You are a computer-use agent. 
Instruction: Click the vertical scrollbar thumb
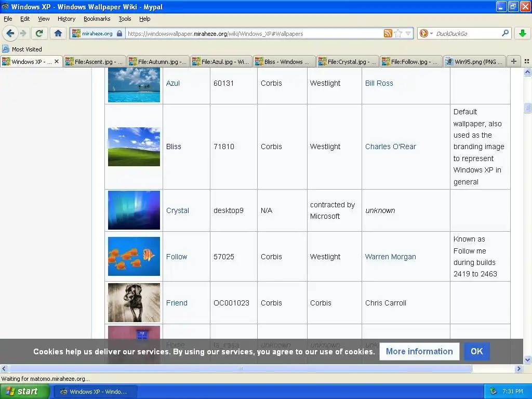(x=527, y=108)
